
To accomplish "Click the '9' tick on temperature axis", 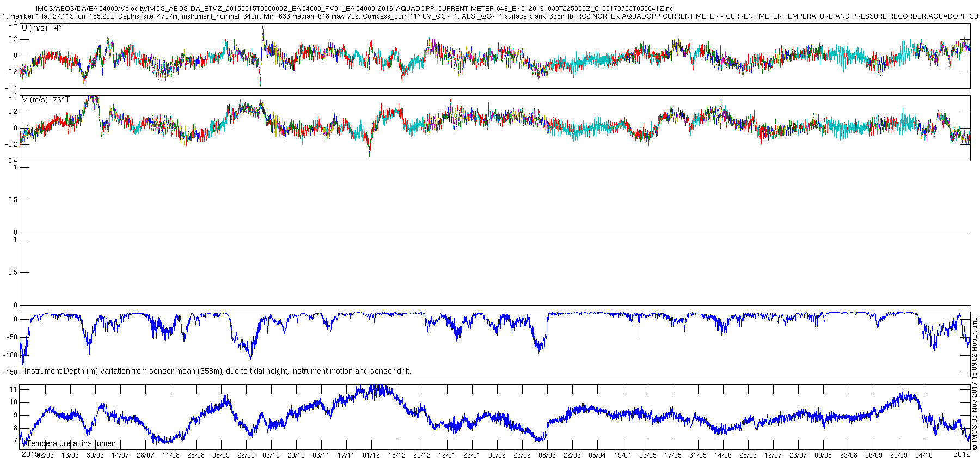I will click(x=16, y=415).
